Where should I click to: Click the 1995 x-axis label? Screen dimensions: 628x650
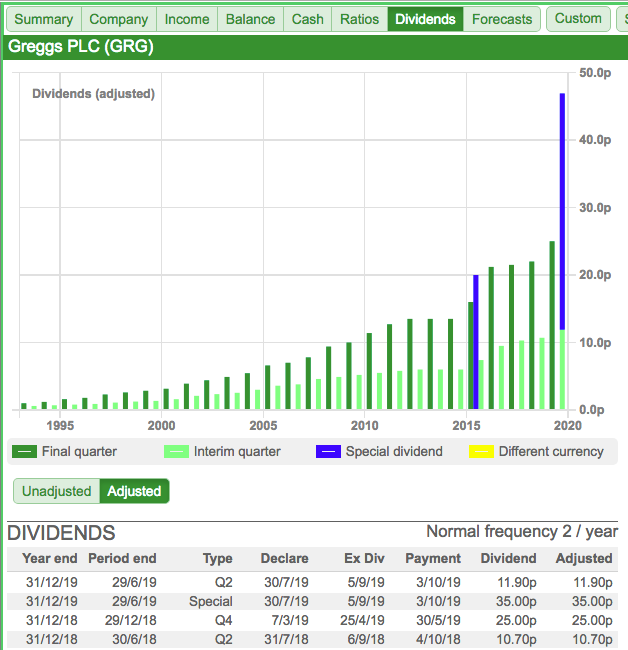60,426
